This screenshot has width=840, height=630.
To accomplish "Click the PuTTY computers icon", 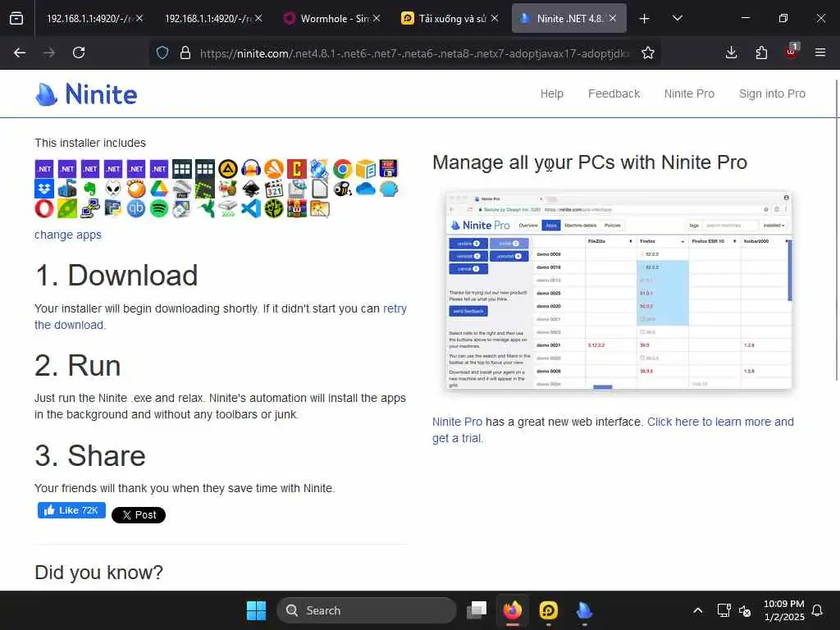I will [90, 209].
